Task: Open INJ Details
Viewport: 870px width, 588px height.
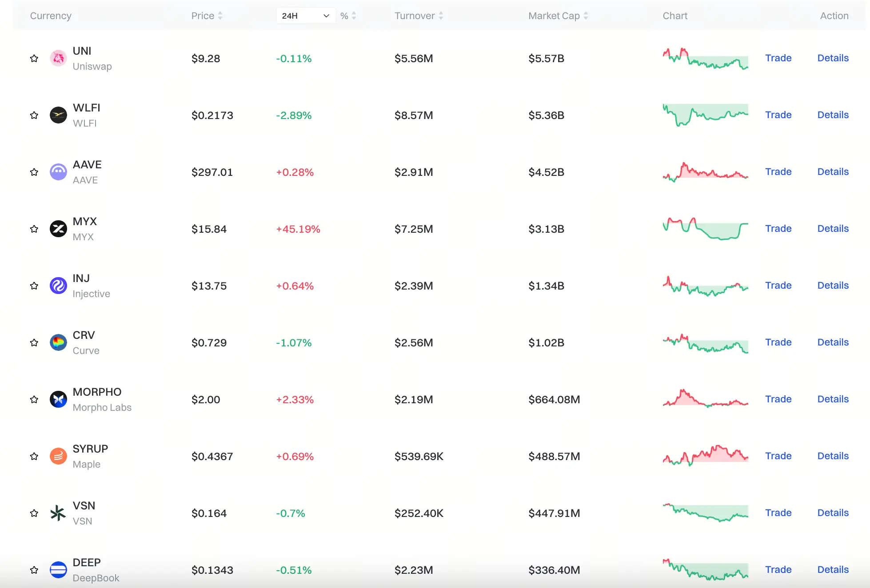Action: point(833,286)
